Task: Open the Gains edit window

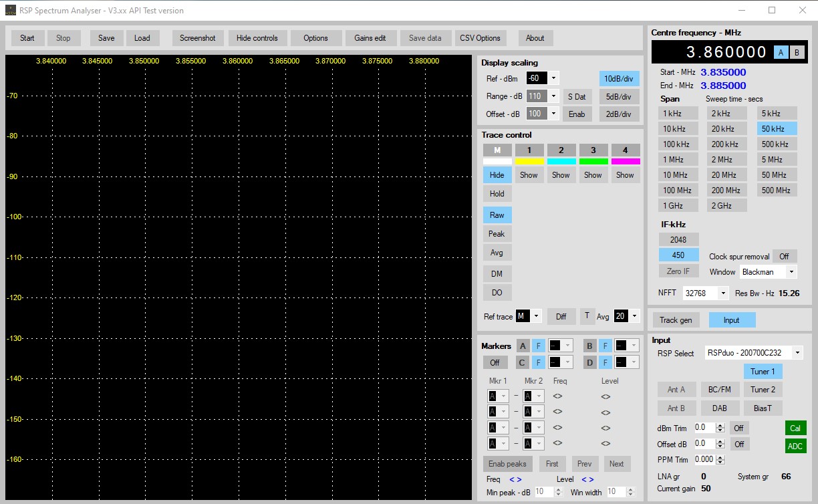Action: [x=371, y=38]
